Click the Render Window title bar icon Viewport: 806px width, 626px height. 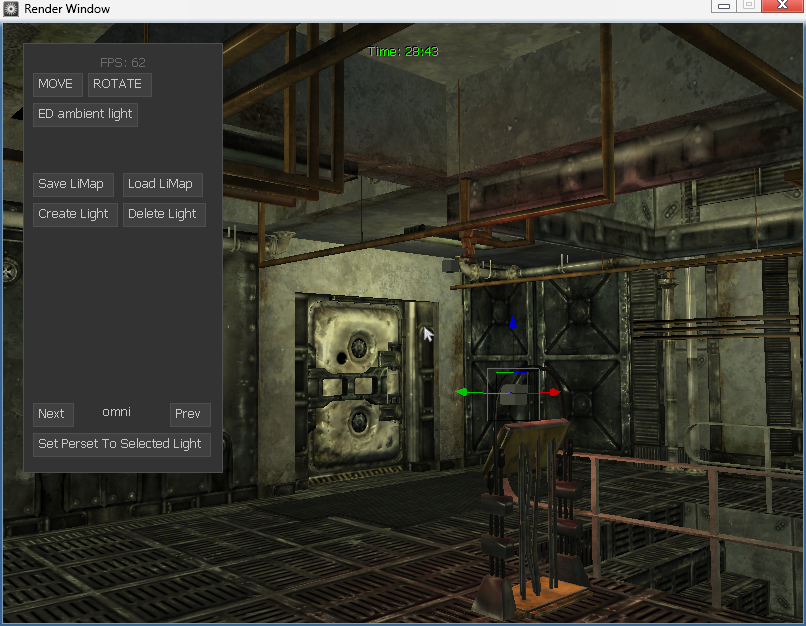(x=11, y=9)
